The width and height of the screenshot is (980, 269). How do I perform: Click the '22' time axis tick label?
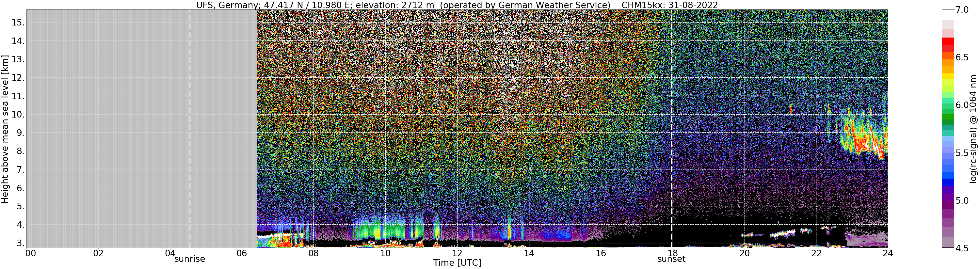816,253
